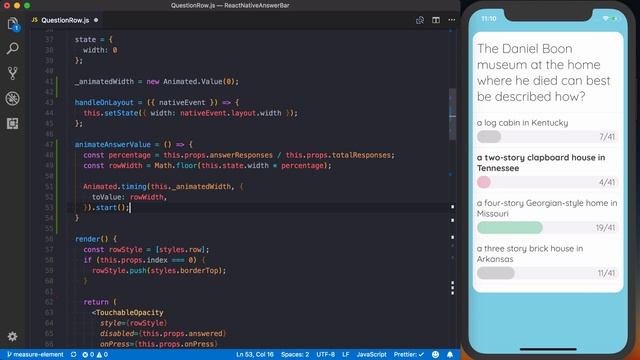This screenshot has height=360, width=640.
Task: Click the 11:10 clock in simulator status bar
Action: pyautogui.click(x=489, y=19)
